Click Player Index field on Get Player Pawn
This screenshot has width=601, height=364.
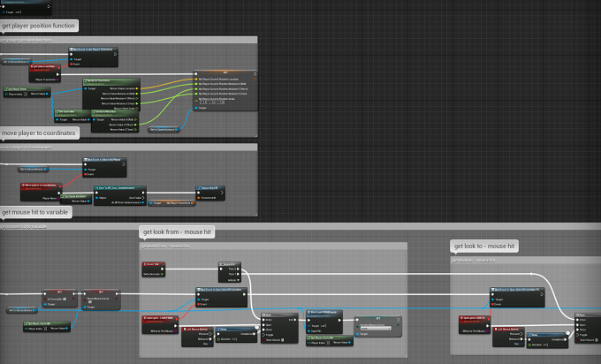pos(26,95)
